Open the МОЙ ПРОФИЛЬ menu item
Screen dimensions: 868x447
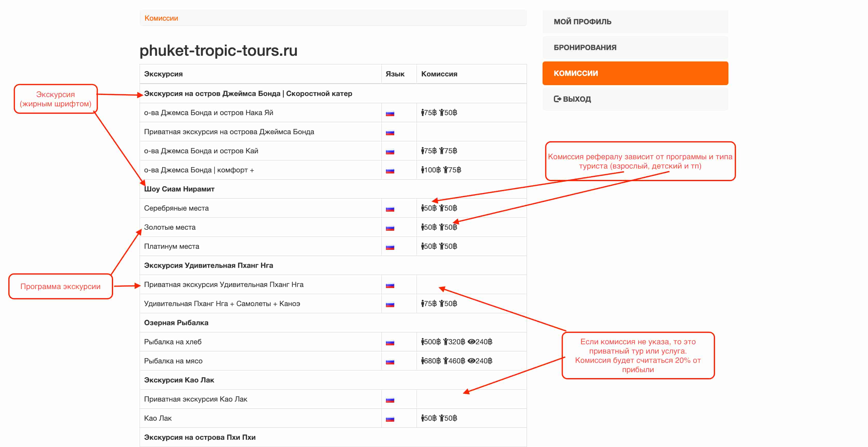[582, 21]
